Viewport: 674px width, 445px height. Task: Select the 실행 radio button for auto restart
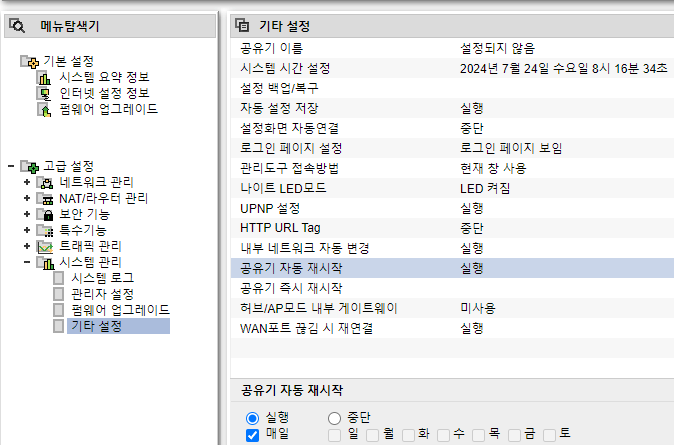pyautogui.click(x=252, y=418)
